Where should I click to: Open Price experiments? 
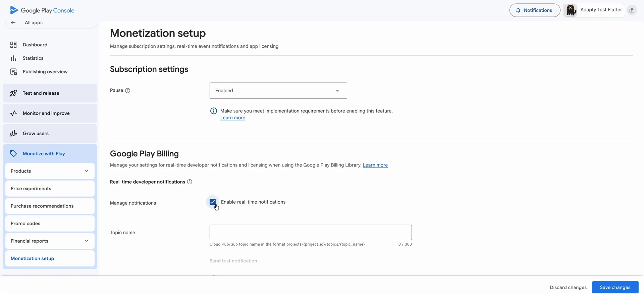(x=50, y=189)
